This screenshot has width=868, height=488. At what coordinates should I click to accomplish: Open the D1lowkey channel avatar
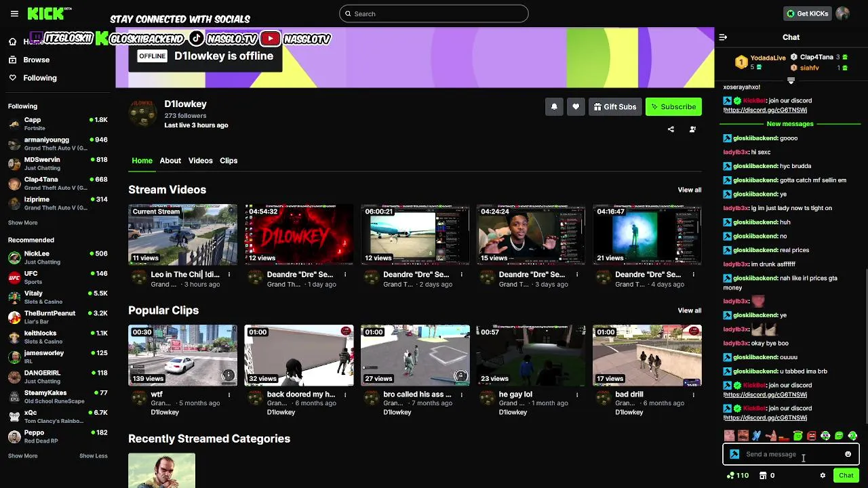tap(143, 114)
